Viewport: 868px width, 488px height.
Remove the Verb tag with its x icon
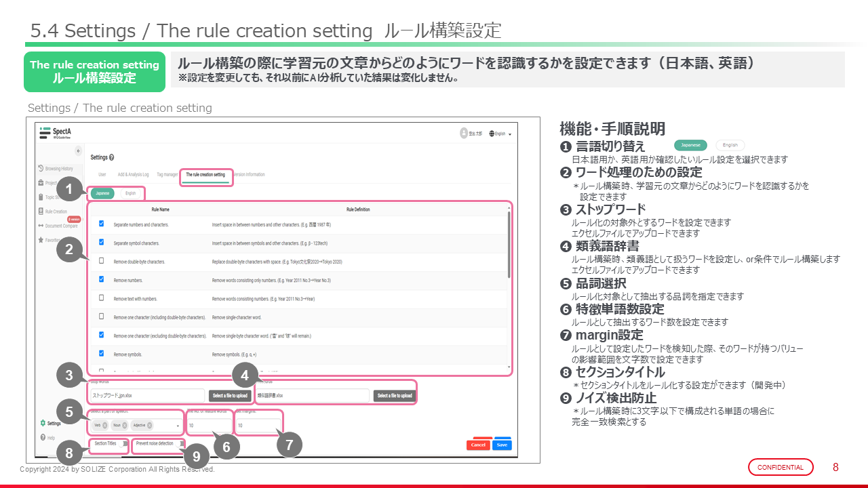pyautogui.click(x=105, y=426)
